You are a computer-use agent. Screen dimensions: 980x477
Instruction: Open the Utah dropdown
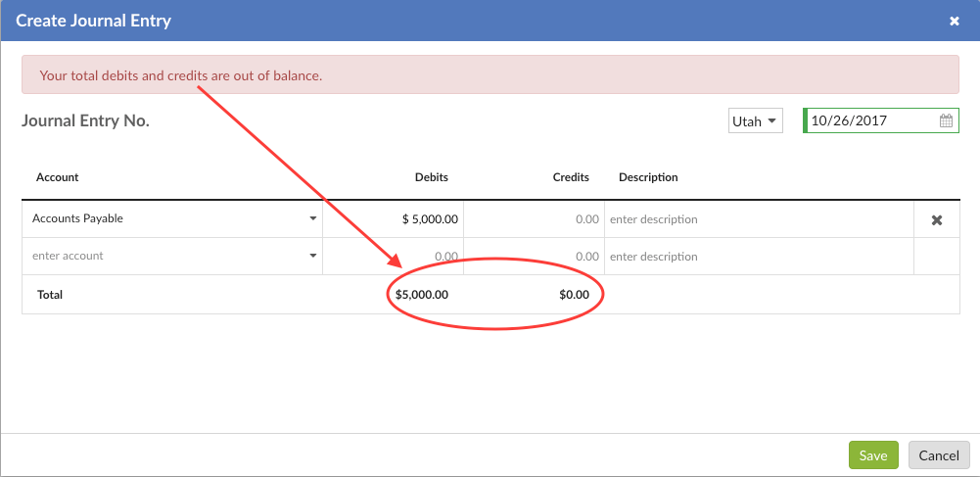pos(756,121)
